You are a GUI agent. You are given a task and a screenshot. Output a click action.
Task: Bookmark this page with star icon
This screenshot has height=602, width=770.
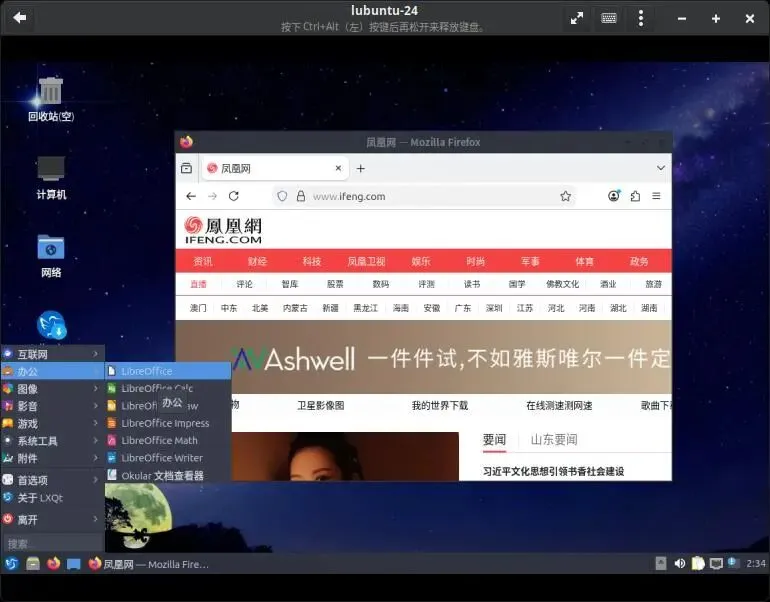[565, 196]
